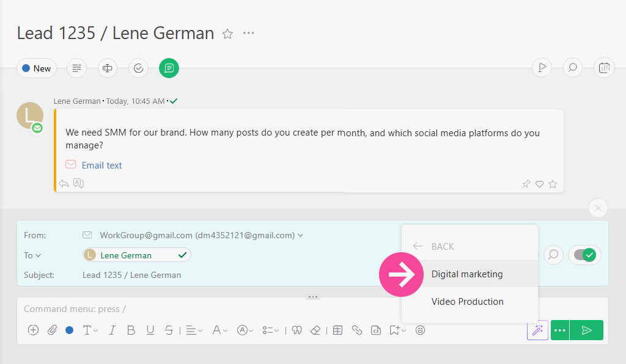This screenshot has width=626, height=364.
Task: Open the circled A highlight dropdown
Action: pyautogui.click(x=245, y=330)
